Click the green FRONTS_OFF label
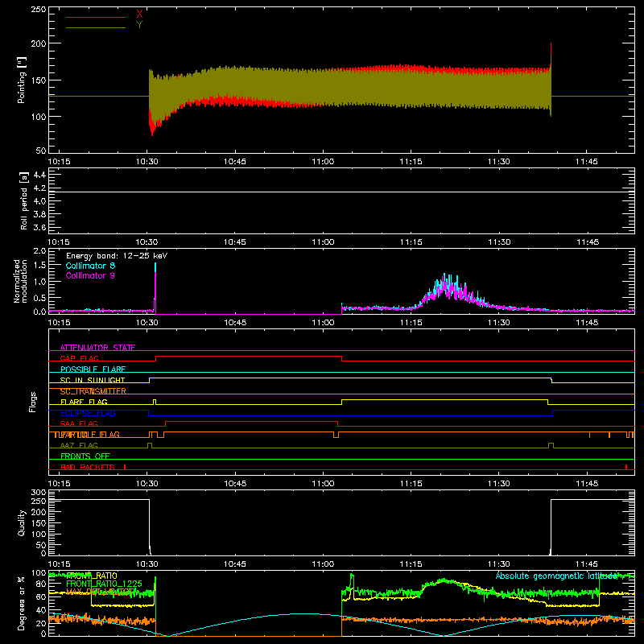 (x=85, y=456)
